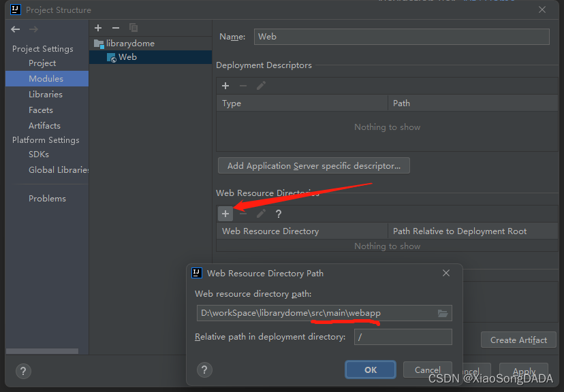Click the sidebar horizontal scrollbar
Screen dimensions: 564x392
tap(42, 351)
